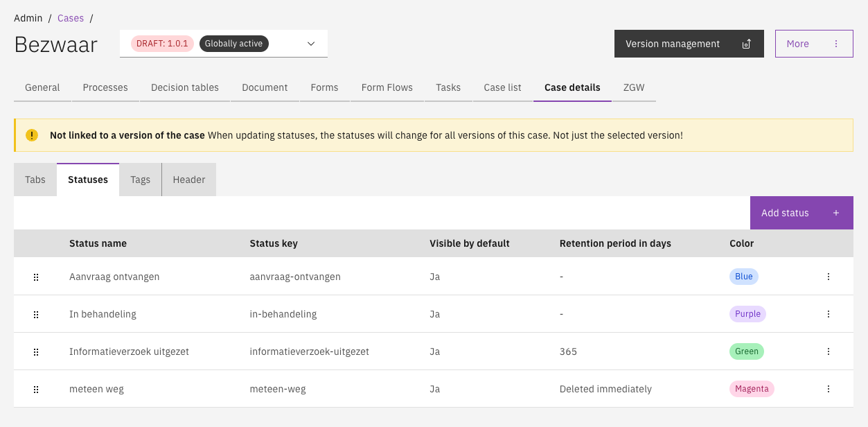Follow the Cases breadcrumb link
Viewport: 868px width, 427px height.
click(71, 18)
